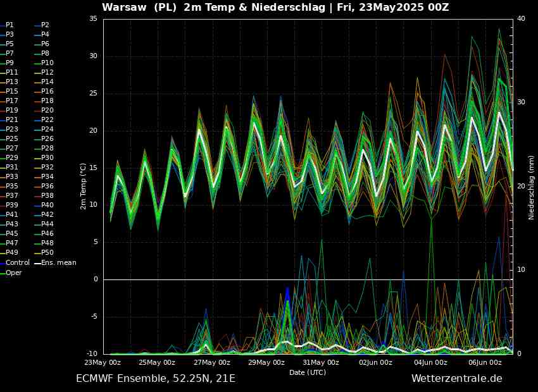Click the 2m Temp (°C) axis label
Image resolution: width=538 pixels, height=392 pixels.
[84, 186]
